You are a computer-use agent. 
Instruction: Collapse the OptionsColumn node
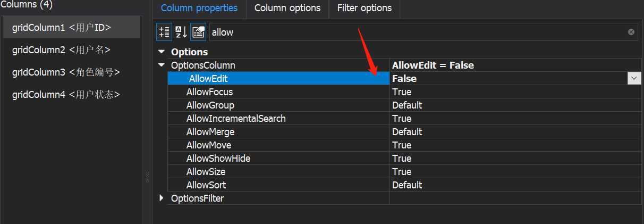[162, 65]
